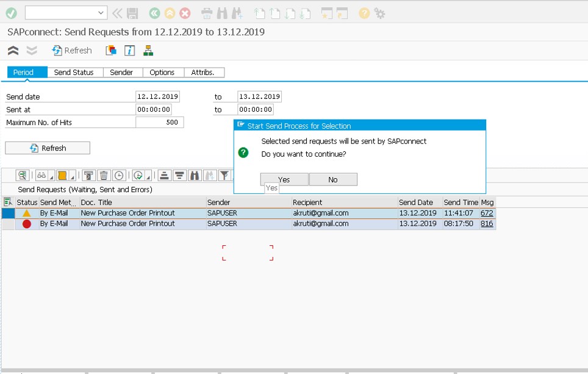Click the red circle error status icon
The height and width of the screenshot is (374, 588).
(x=27, y=224)
